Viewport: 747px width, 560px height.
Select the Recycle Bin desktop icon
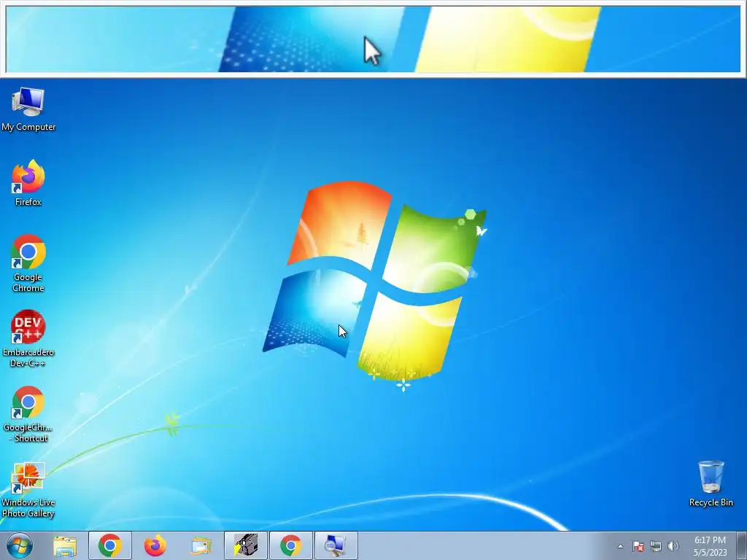711,483
